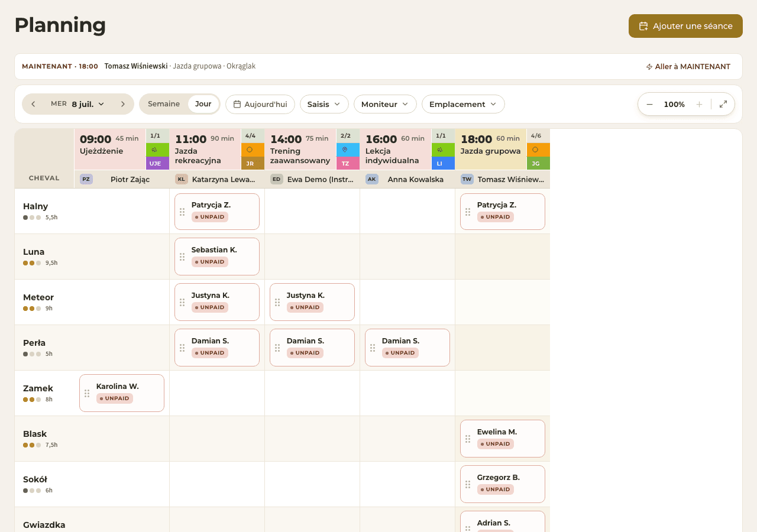Open Adrian S. card in Gwiazdka row
The height and width of the screenshot is (532, 757).
[503, 521]
